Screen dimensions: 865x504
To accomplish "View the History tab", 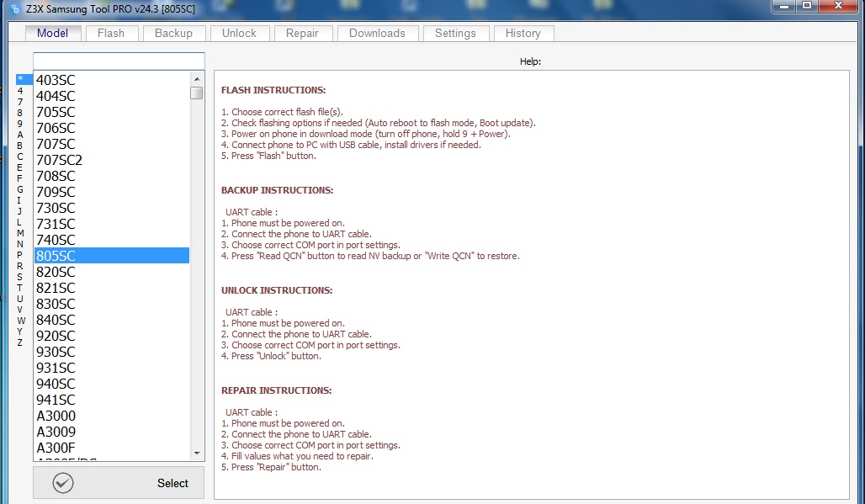I will 523,33.
